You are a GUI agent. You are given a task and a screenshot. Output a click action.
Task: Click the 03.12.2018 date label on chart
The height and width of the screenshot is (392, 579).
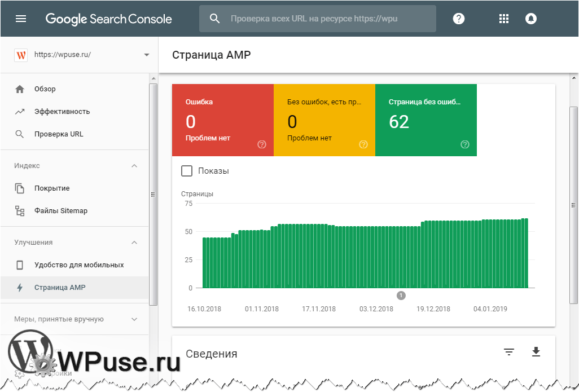click(376, 309)
